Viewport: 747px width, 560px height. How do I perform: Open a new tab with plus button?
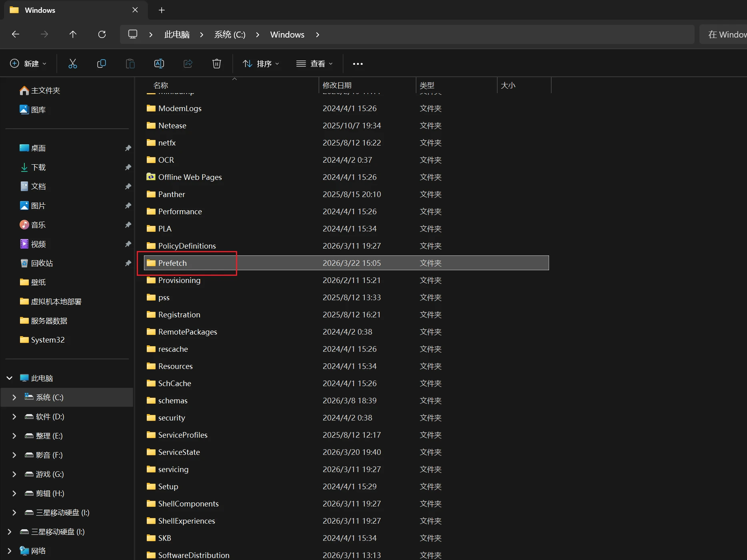[162, 10]
